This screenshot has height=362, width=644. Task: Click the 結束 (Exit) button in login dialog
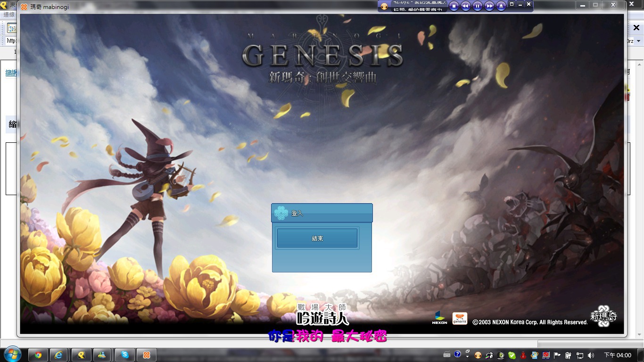click(x=317, y=238)
